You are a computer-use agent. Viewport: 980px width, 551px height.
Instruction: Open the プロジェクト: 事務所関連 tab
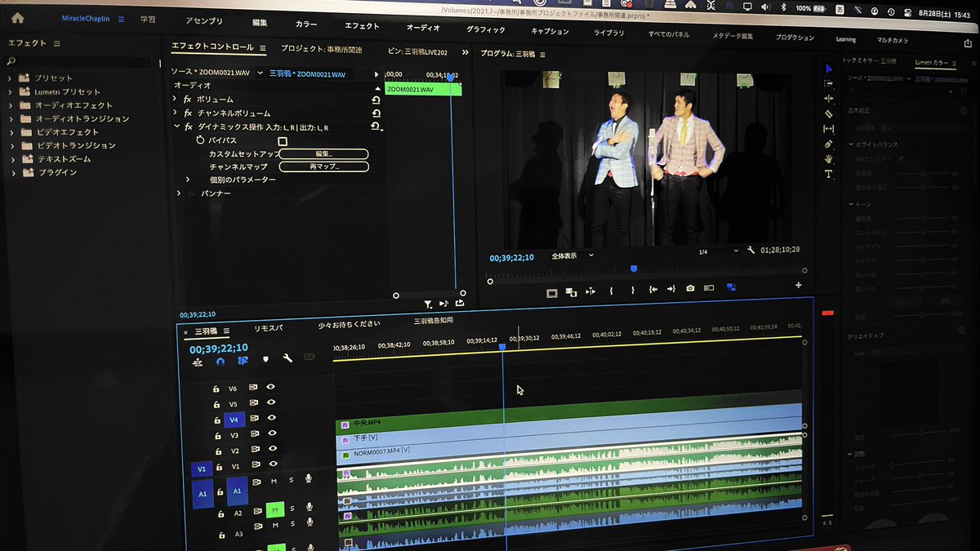tap(321, 49)
